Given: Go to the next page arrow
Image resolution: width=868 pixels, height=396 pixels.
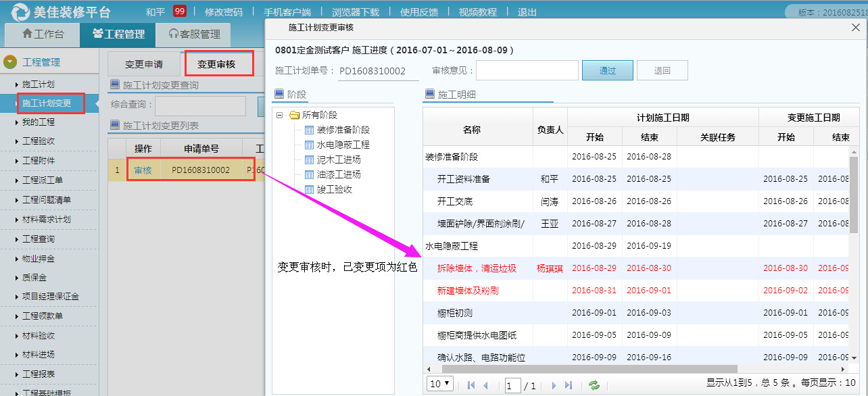Looking at the screenshot, I should [554, 385].
